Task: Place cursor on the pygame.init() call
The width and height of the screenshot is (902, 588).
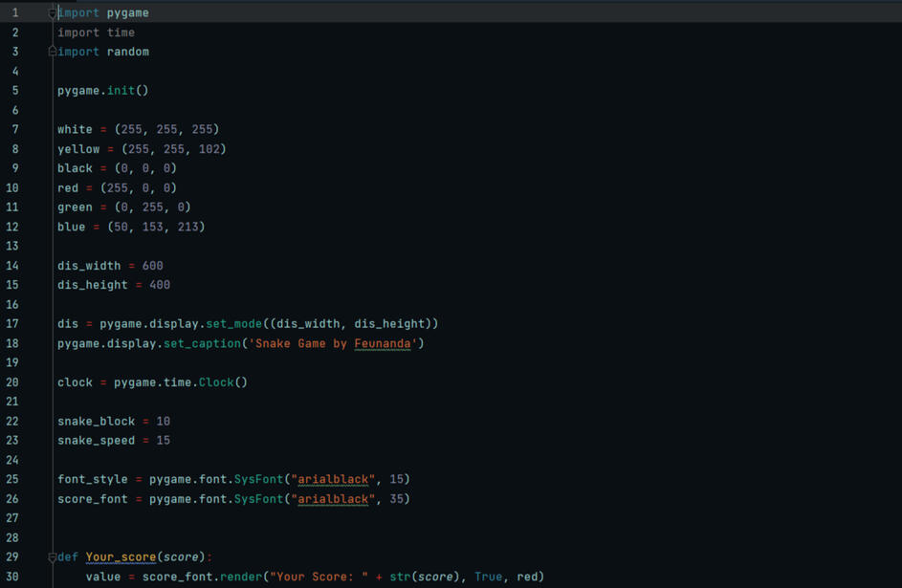Action: coord(102,91)
